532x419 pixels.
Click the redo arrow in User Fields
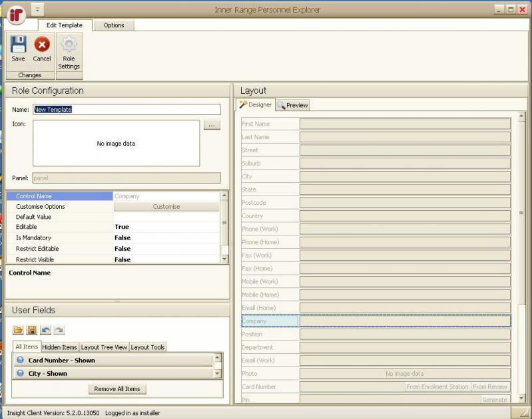point(59,331)
